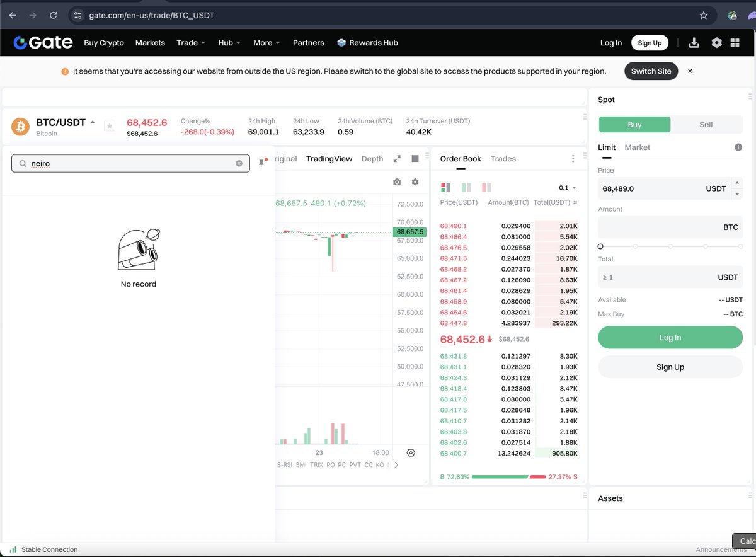Screen dimensions: 756x557
Task: Open the Partners page
Action: coord(309,43)
